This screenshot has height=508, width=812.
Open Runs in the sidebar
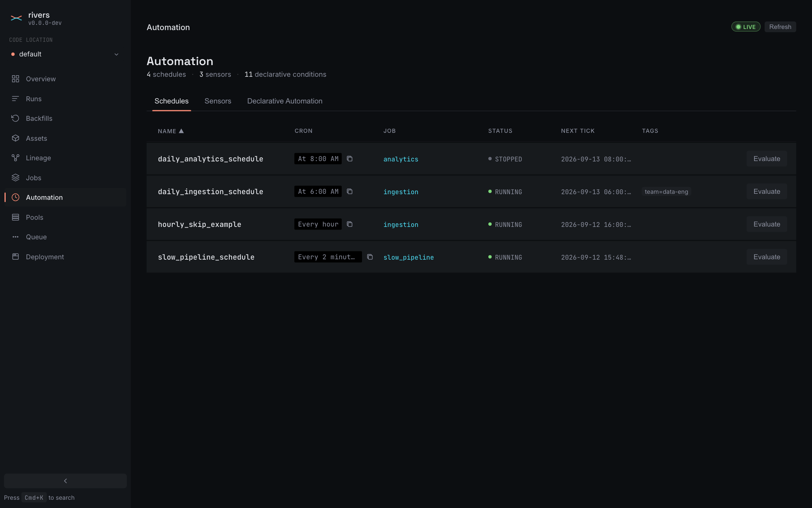[65, 99]
